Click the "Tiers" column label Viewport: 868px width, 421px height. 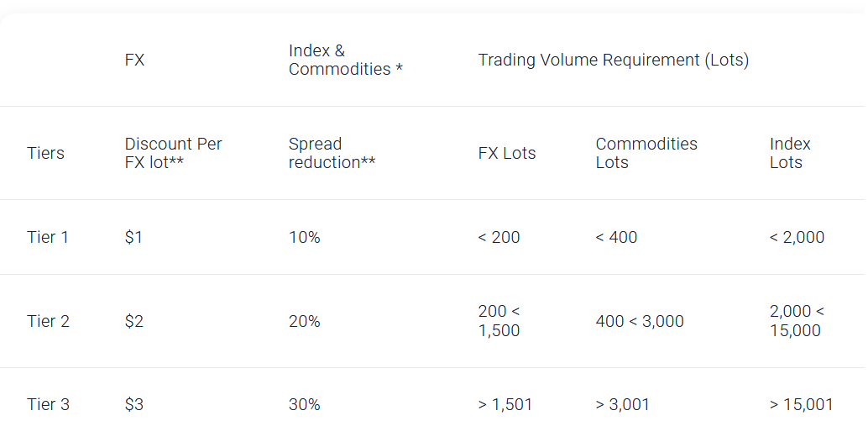45,153
